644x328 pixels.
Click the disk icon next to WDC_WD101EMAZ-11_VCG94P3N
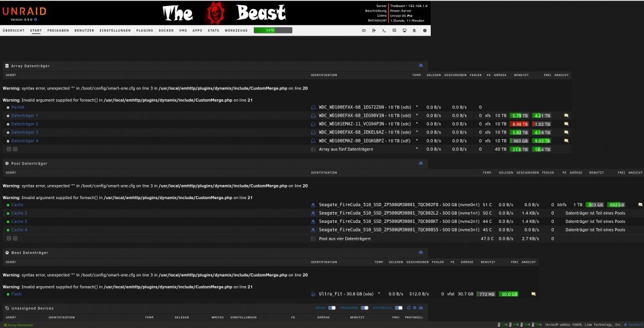[x=313, y=124]
